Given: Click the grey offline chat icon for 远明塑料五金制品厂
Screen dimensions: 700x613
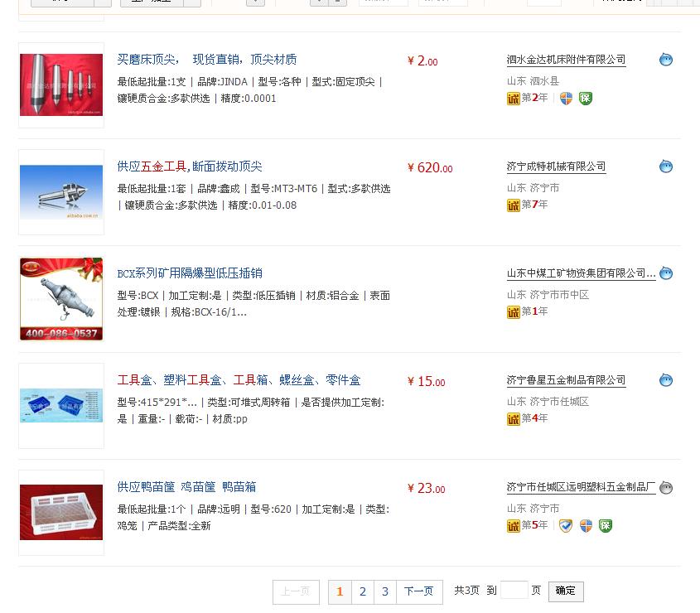Looking at the screenshot, I should (666, 488).
